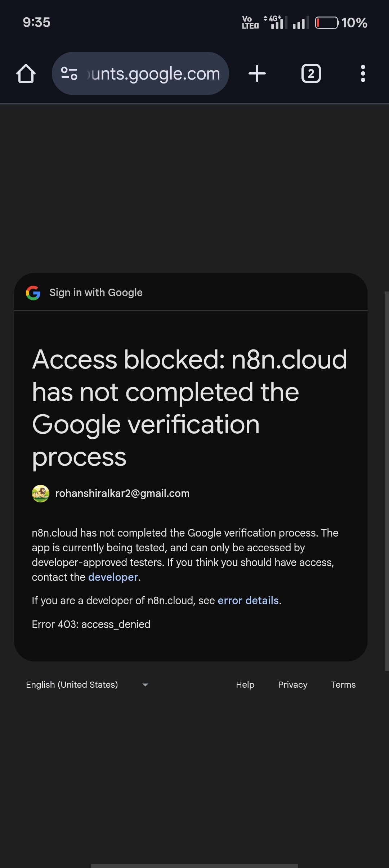Viewport: 389px width, 868px height.
Task: Open site settings icon in address bar
Action: tap(69, 74)
